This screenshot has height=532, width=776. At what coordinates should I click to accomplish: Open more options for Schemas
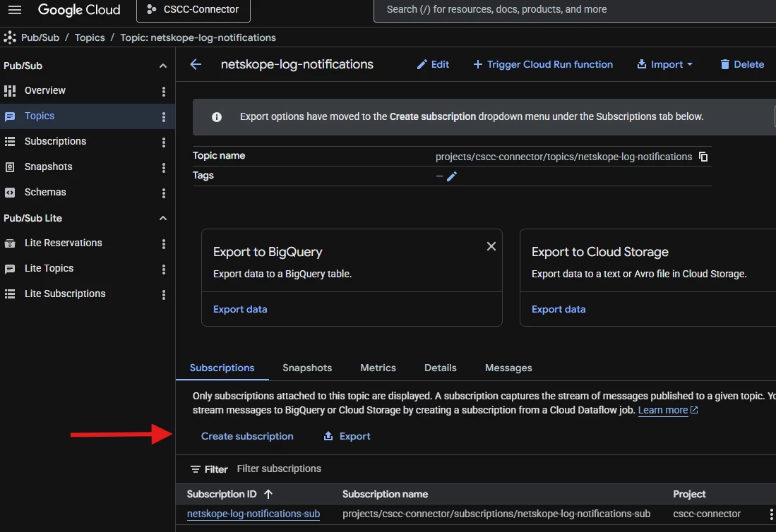pyautogui.click(x=164, y=193)
